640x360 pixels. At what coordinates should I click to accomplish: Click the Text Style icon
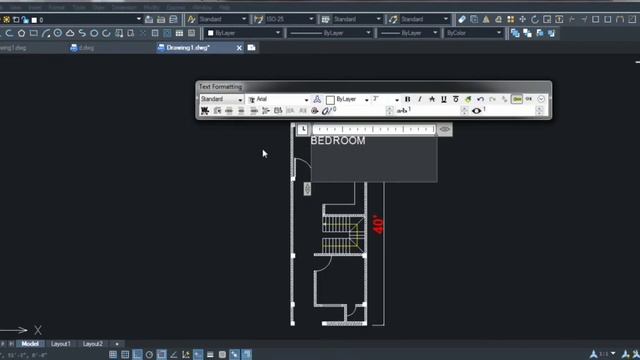coord(191,19)
